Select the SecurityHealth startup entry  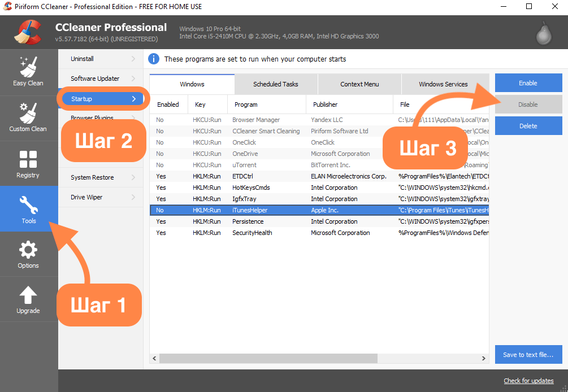[319, 233]
